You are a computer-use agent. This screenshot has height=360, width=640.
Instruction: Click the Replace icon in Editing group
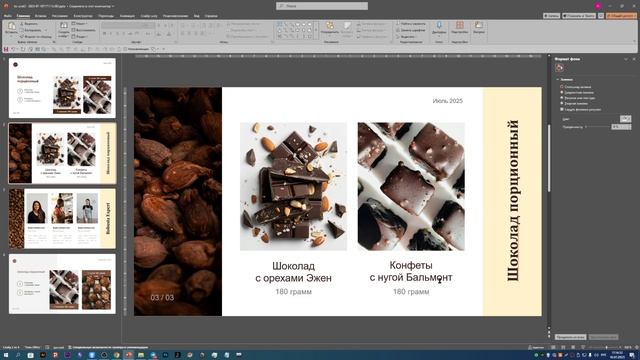click(398, 30)
